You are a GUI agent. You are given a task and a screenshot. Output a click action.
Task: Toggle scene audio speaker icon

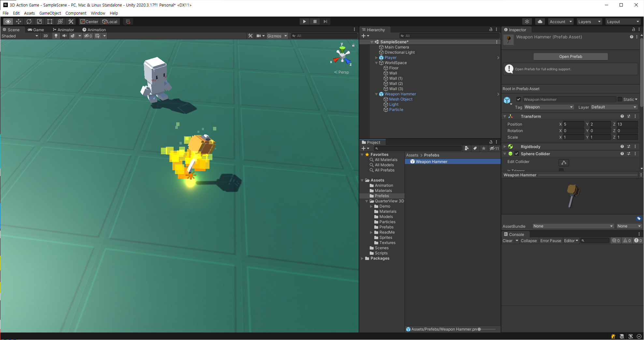point(64,36)
